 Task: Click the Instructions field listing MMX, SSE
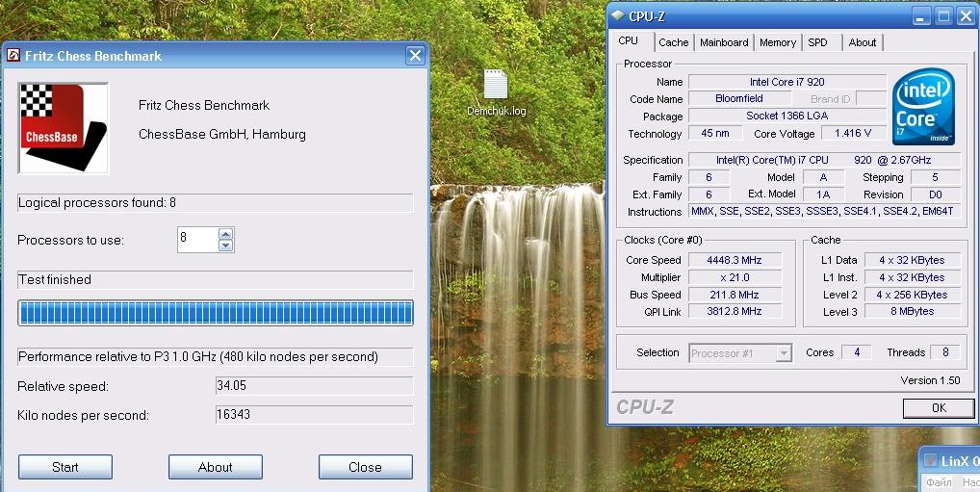[x=824, y=211]
